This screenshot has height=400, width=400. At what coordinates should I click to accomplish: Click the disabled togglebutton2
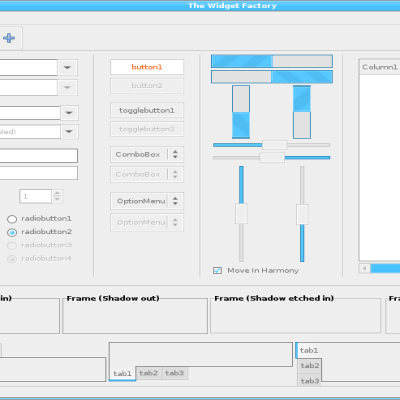147,129
